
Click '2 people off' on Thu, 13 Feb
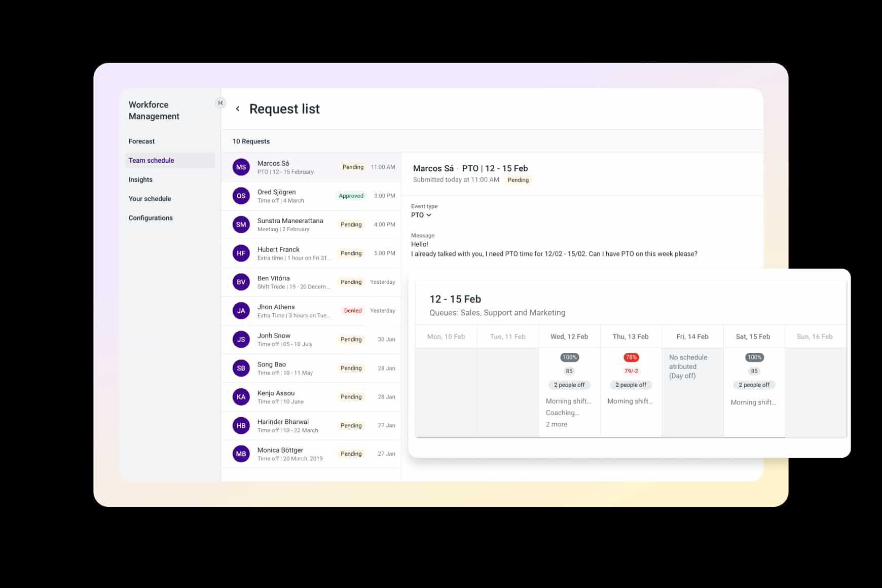[631, 385]
